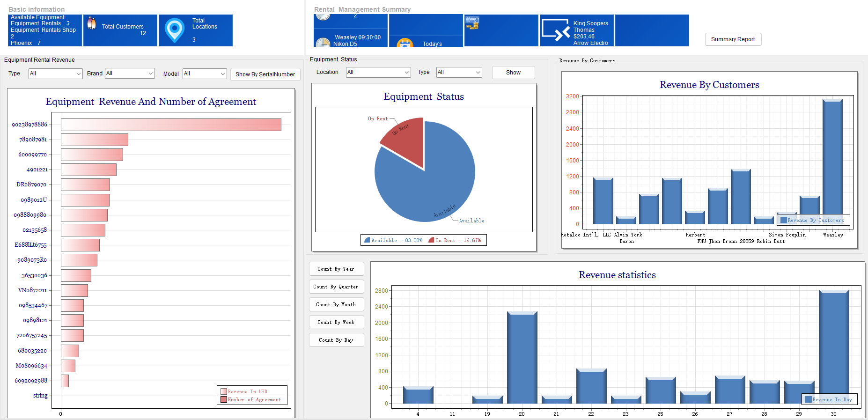Click the clock icon beside Weasley 09:30:00
The image size is (868, 420).
[x=323, y=43]
